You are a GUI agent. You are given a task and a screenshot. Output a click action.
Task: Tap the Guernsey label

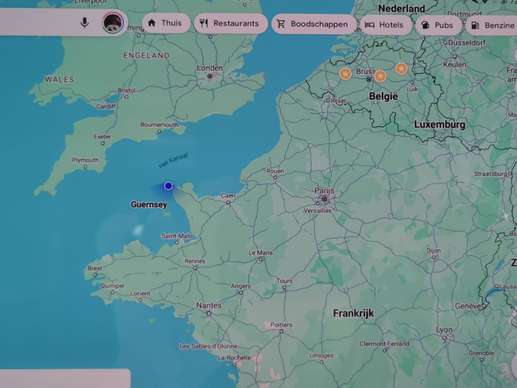pos(149,204)
